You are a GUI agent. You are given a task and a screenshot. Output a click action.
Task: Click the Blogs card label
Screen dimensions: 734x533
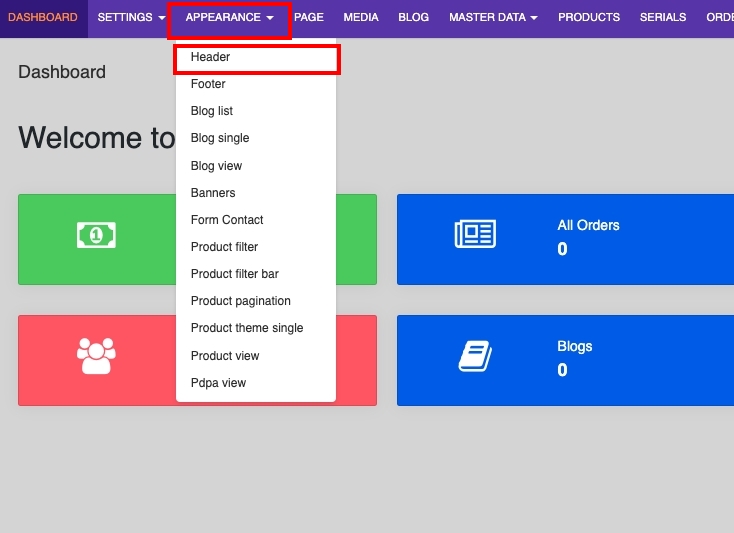coord(574,346)
